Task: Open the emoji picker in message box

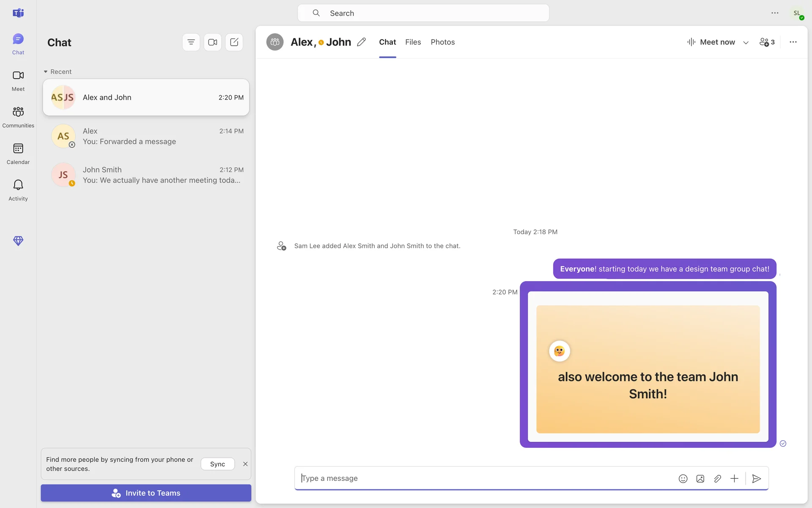Action: pyautogui.click(x=683, y=478)
